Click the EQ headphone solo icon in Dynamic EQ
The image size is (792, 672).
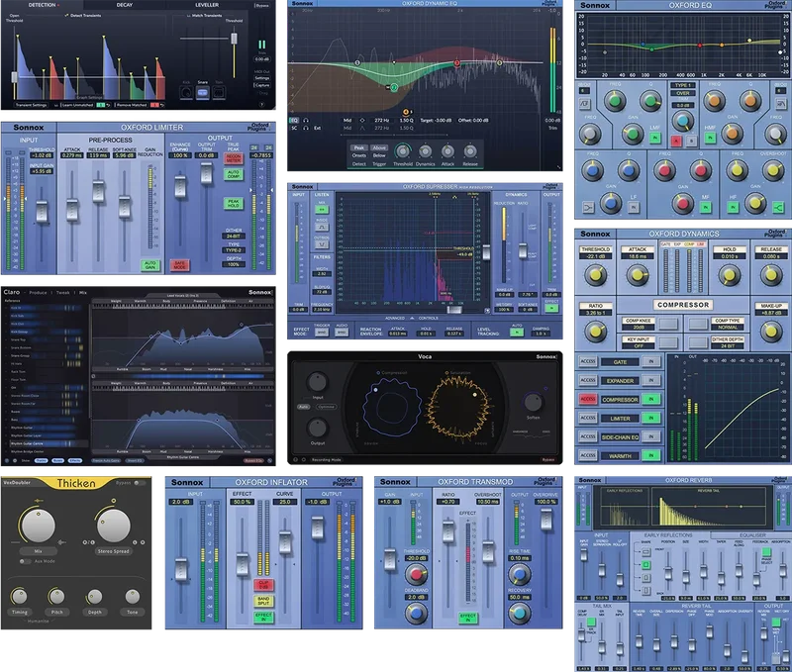click(x=306, y=120)
